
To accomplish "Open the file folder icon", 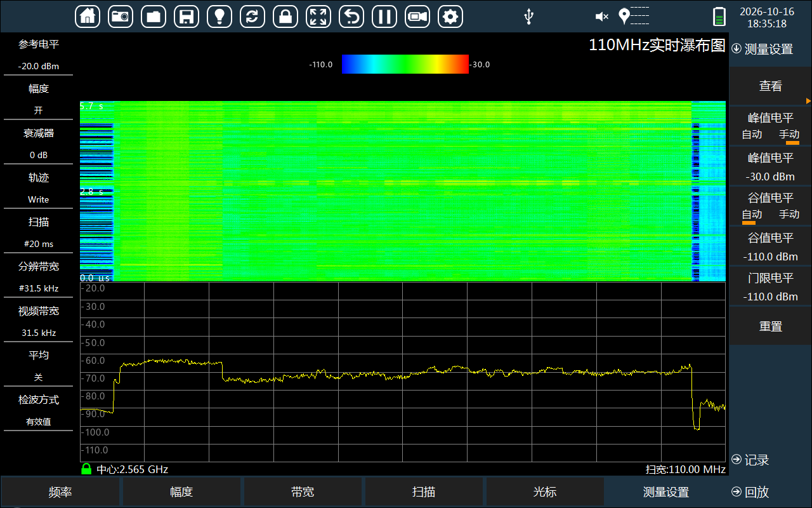I will click(x=154, y=17).
